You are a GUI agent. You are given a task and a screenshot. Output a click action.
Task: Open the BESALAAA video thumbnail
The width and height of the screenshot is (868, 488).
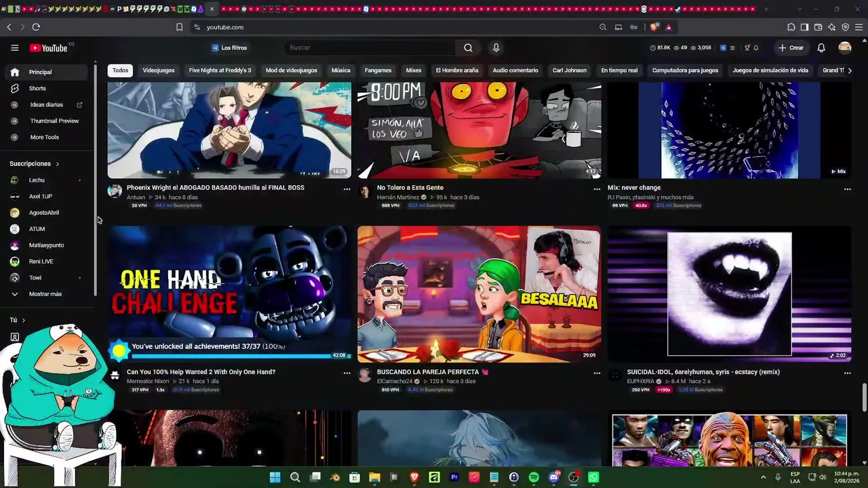(479, 294)
